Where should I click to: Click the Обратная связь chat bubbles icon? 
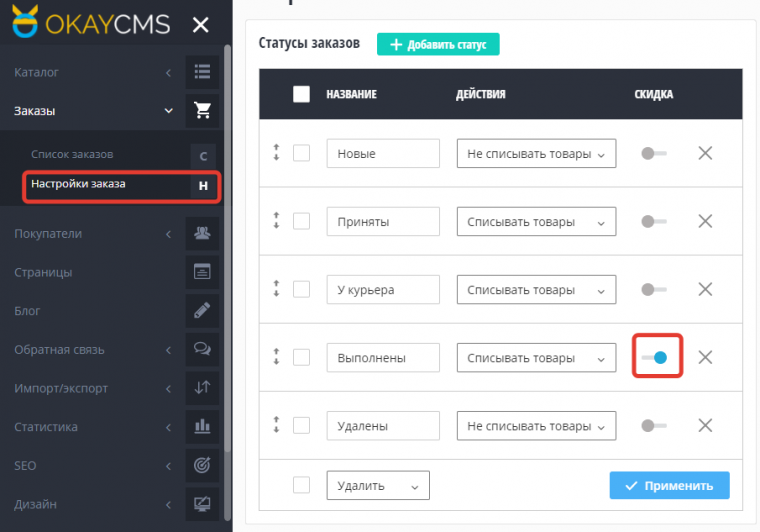pyautogui.click(x=202, y=350)
